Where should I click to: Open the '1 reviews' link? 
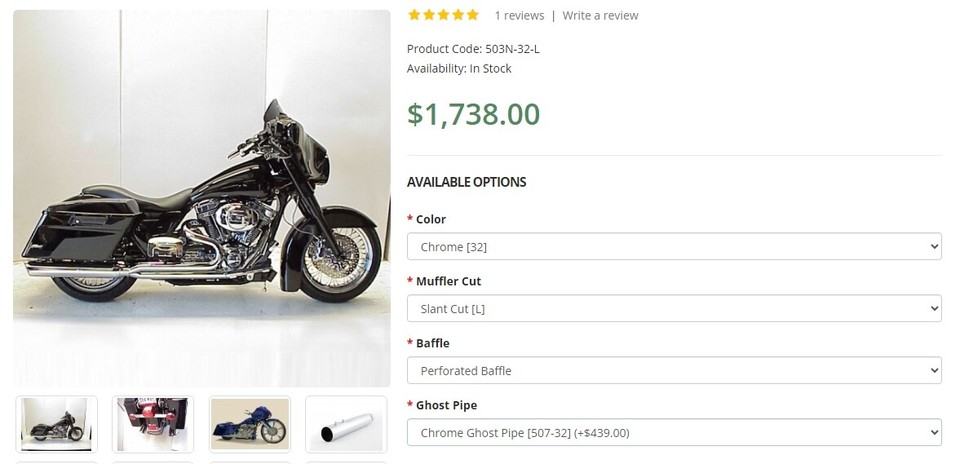tap(519, 15)
